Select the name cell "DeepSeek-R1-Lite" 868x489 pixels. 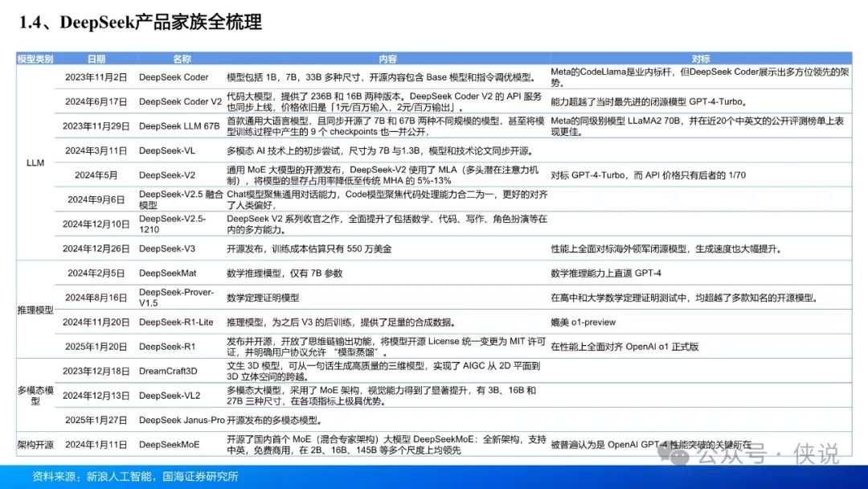pos(176,322)
